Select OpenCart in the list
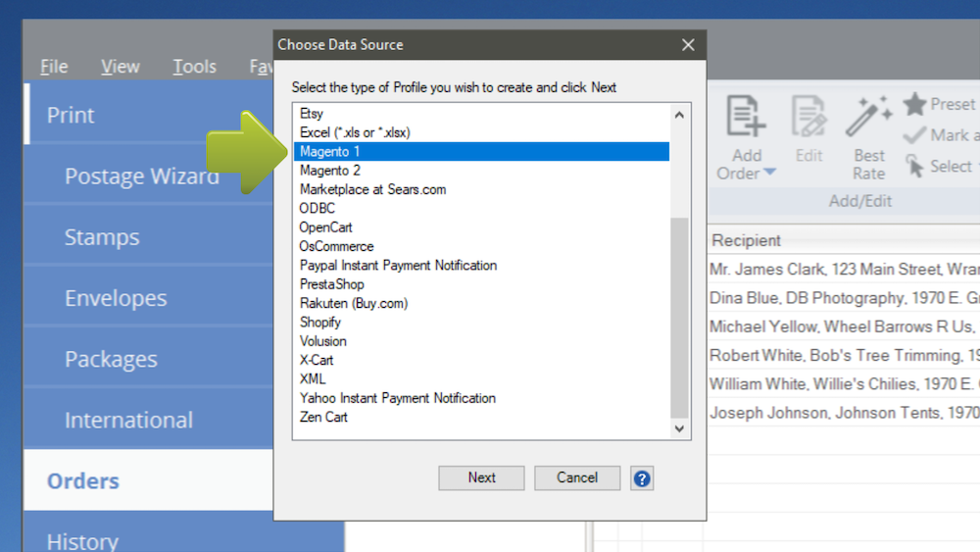 (x=481, y=226)
